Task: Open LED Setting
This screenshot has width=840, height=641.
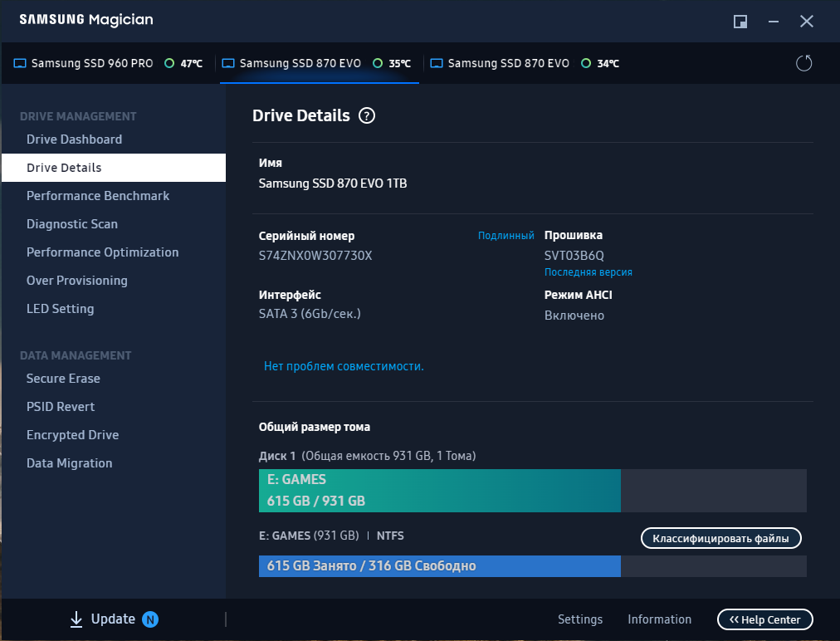Action: (x=114, y=309)
